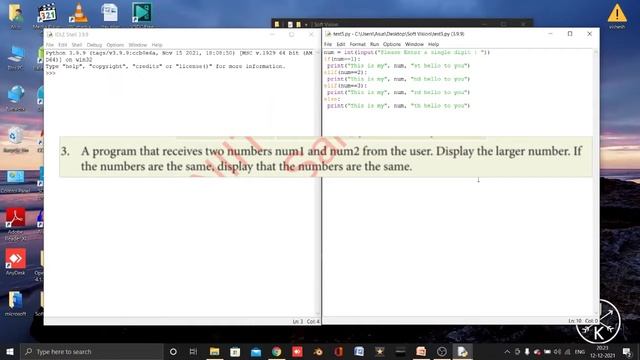Click the code line num = int(input(...))

(x=407, y=52)
